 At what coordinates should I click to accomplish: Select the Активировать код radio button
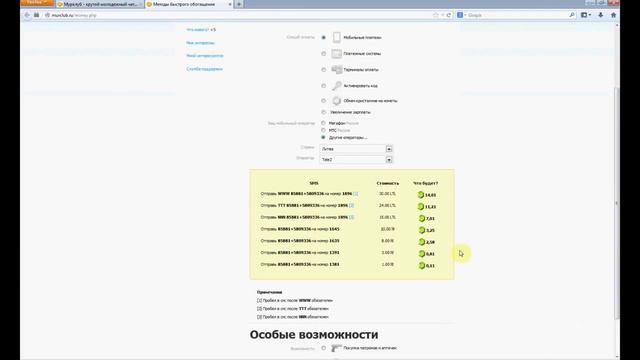pos(323,86)
